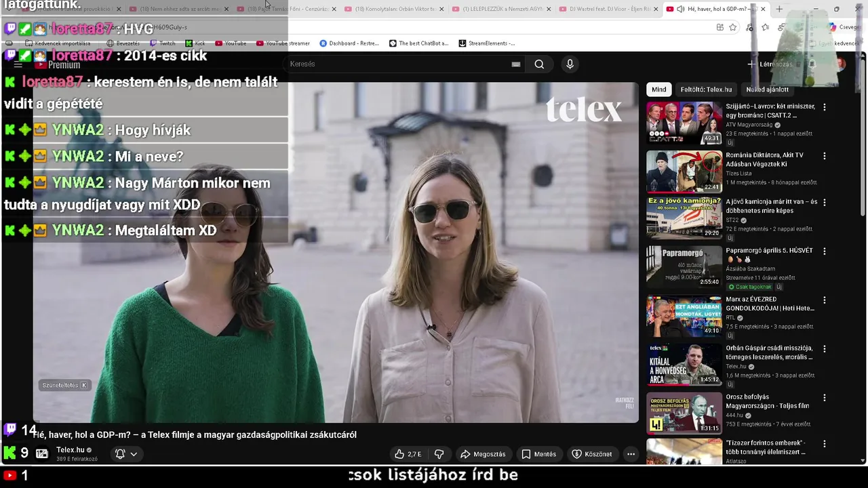Open options for Papramorgó április 5 video

[825, 251]
